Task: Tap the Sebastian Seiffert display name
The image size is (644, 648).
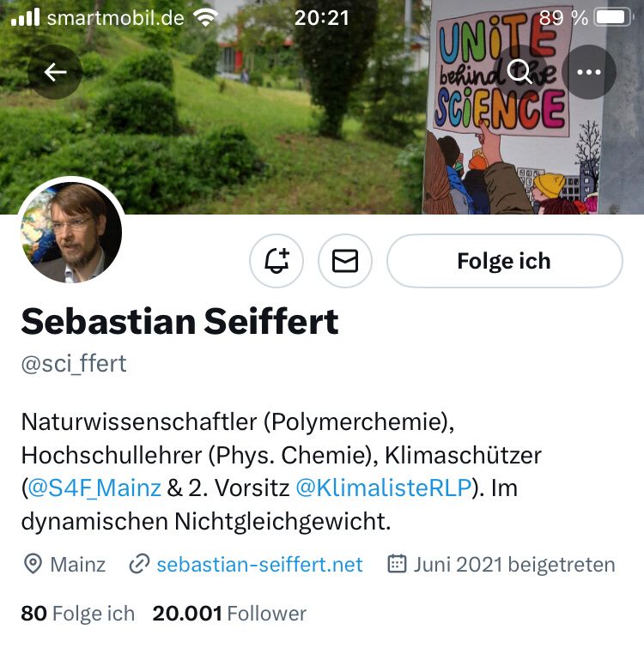Action: (179, 322)
